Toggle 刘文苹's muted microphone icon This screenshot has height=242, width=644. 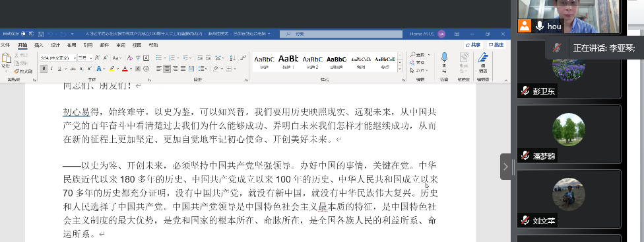coord(525,221)
